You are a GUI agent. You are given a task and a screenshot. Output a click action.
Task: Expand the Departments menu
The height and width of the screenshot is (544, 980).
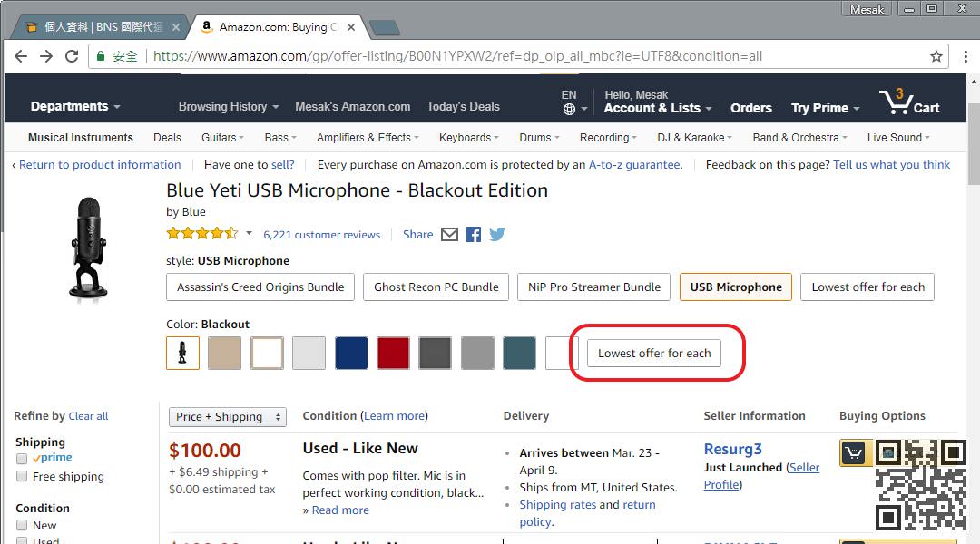click(x=75, y=106)
